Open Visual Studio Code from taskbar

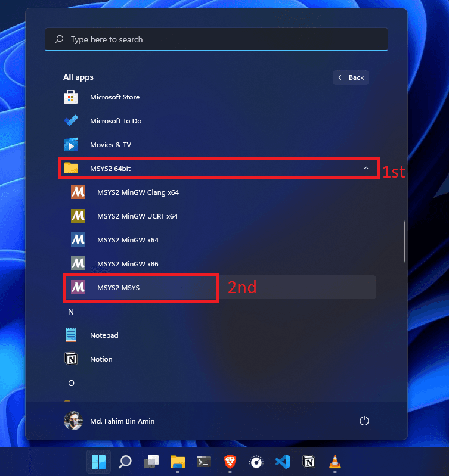[283, 462]
